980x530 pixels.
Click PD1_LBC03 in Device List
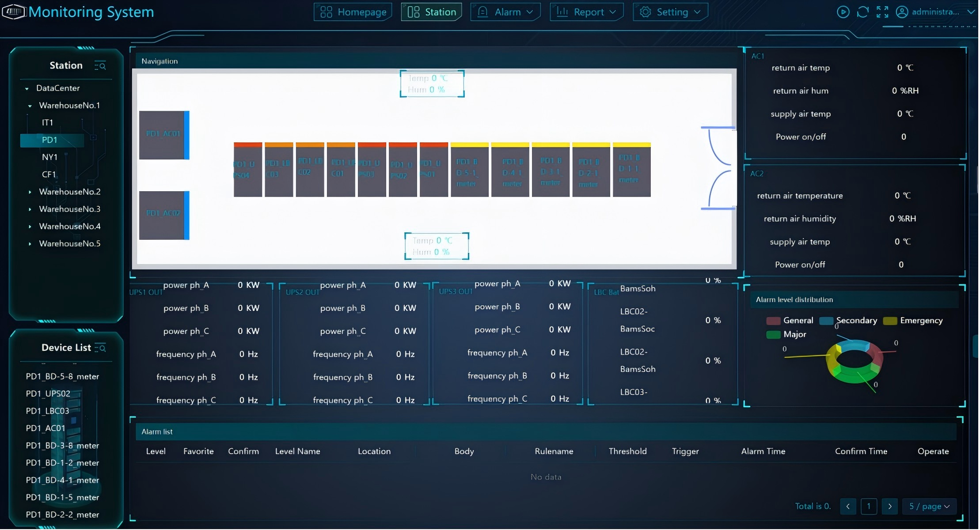(47, 412)
